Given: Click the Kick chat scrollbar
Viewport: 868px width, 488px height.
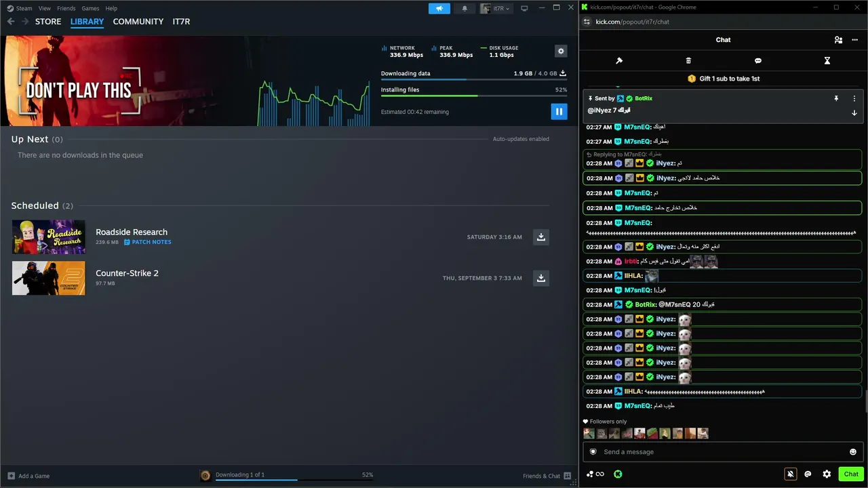Looking at the screenshot, I should [866, 401].
